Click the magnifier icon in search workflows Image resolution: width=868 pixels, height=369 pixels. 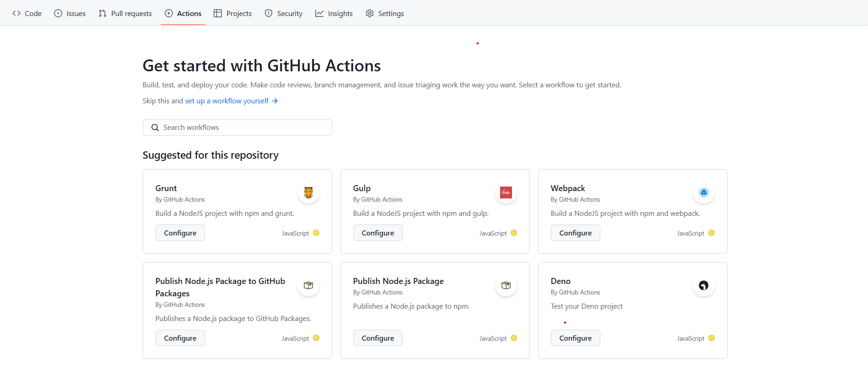(155, 128)
